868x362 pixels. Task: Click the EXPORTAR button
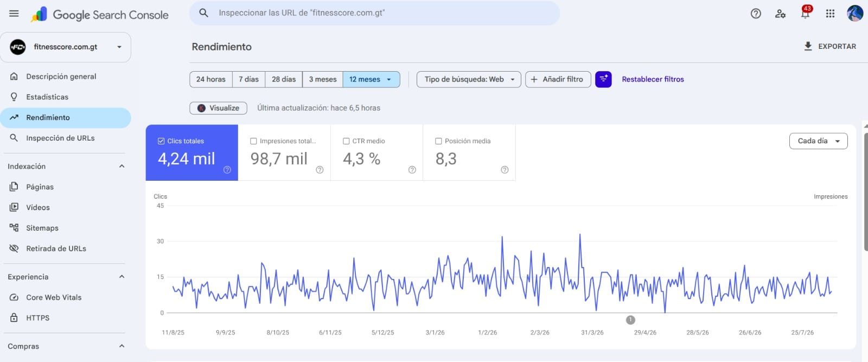[829, 46]
